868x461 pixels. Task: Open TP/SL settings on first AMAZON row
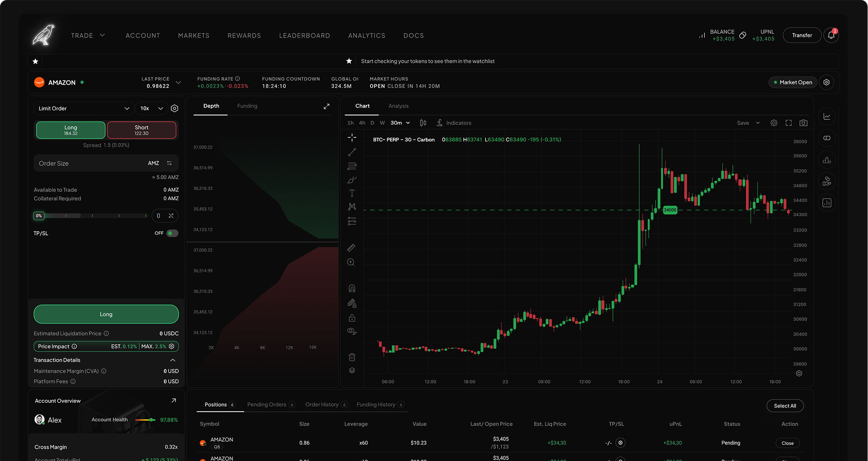click(620, 443)
